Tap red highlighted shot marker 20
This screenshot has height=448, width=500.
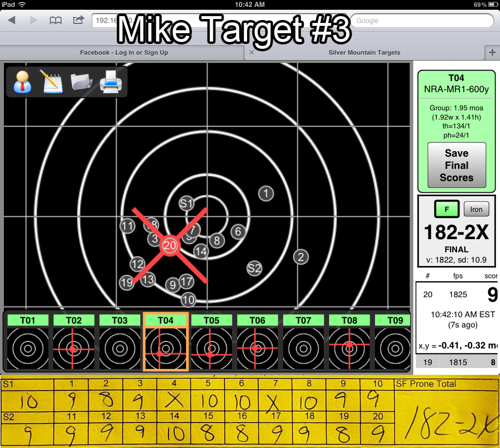click(169, 245)
